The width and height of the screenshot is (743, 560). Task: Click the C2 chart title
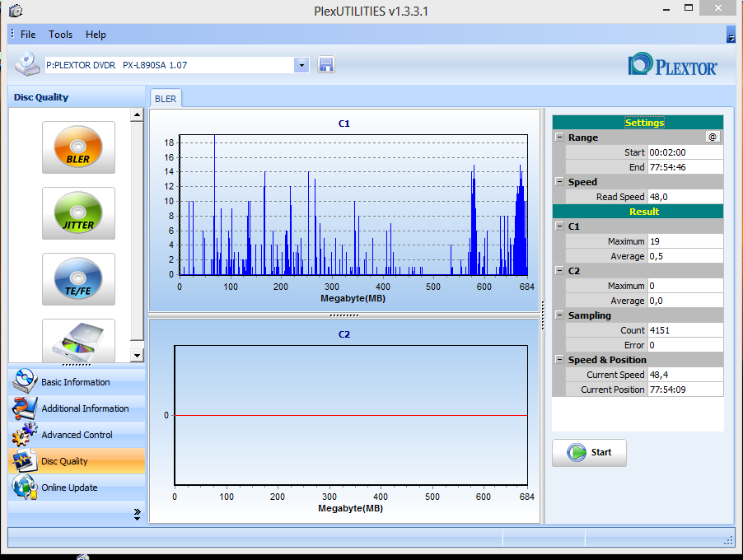[x=344, y=334]
